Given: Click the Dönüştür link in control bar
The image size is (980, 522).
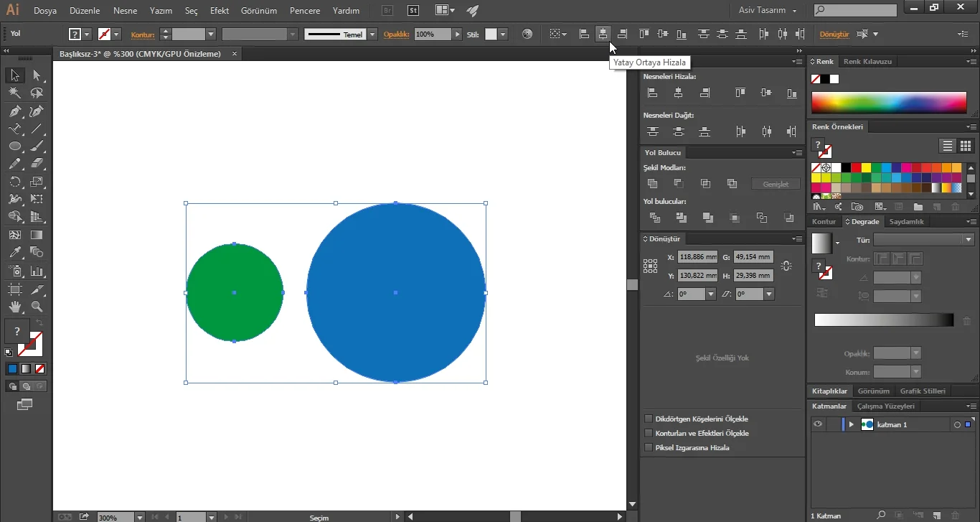Looking at the screenshot, I should 834,34.
